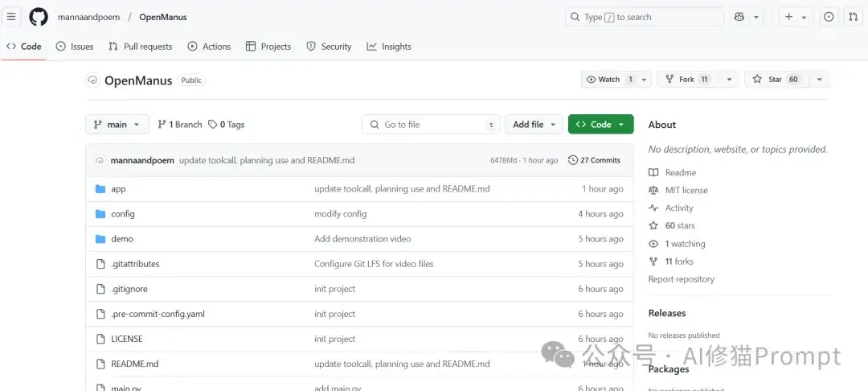Open the .gitattributes file
Screen dimensions: 868x391
click(135, 264)
